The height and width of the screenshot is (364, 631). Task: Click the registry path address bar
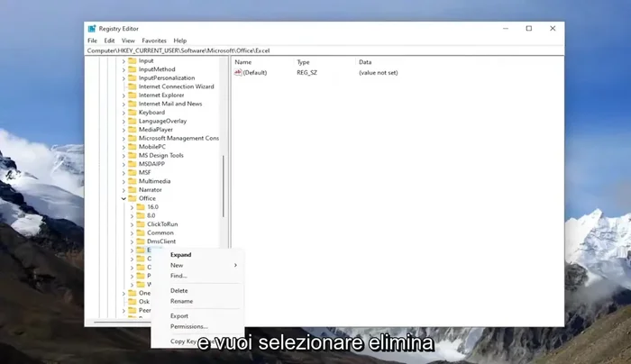325,50
